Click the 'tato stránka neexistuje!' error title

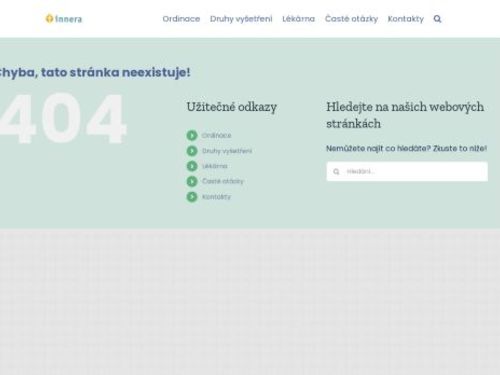coord(116,72)
